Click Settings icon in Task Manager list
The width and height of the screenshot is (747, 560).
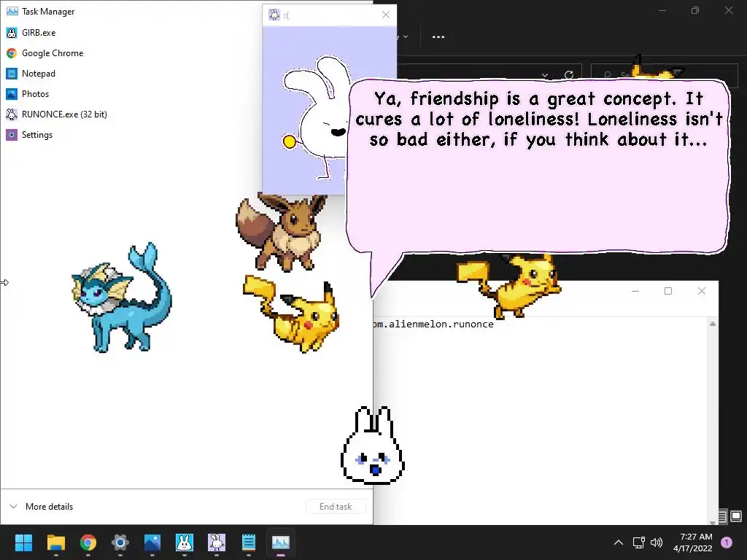click(x=12, y=135)
